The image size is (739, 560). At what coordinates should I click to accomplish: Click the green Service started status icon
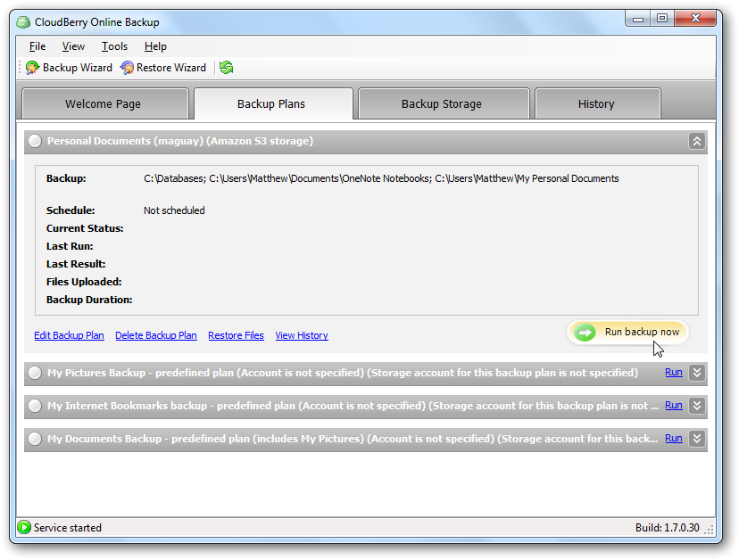pos(24,528)
